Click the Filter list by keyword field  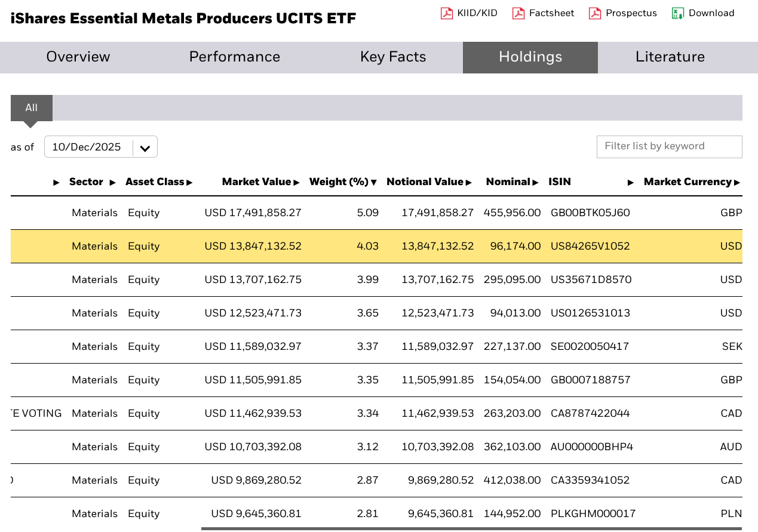click(670, 146)
